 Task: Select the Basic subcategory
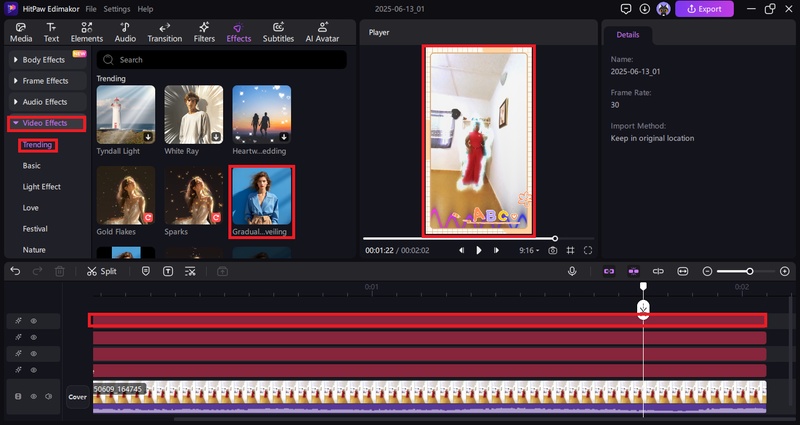click(32, 166)
